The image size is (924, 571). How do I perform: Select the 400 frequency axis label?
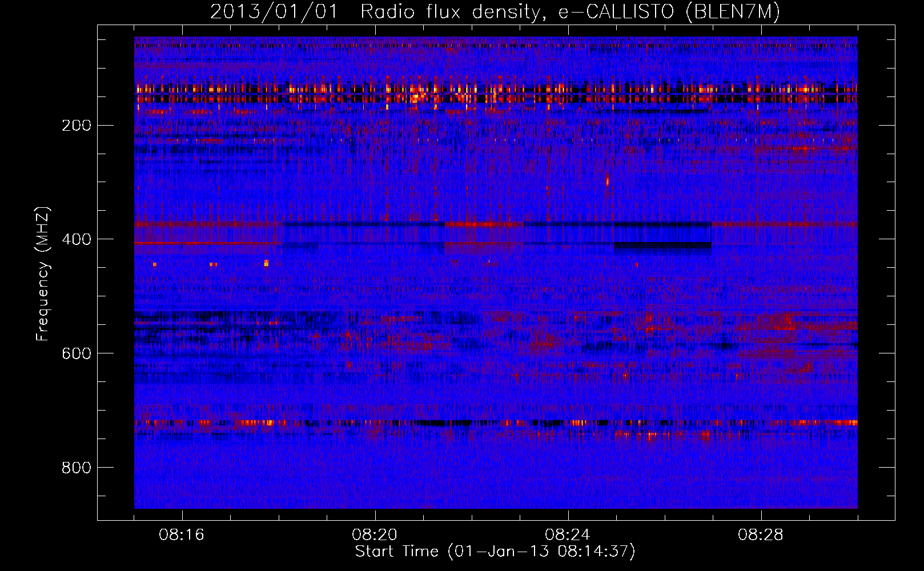77,239
